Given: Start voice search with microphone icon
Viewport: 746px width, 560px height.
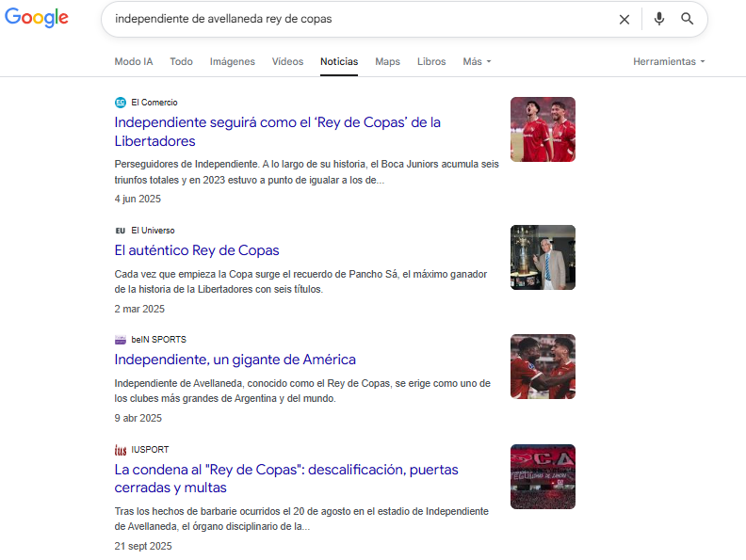Looking at the screenshot, I should point(659,19).
